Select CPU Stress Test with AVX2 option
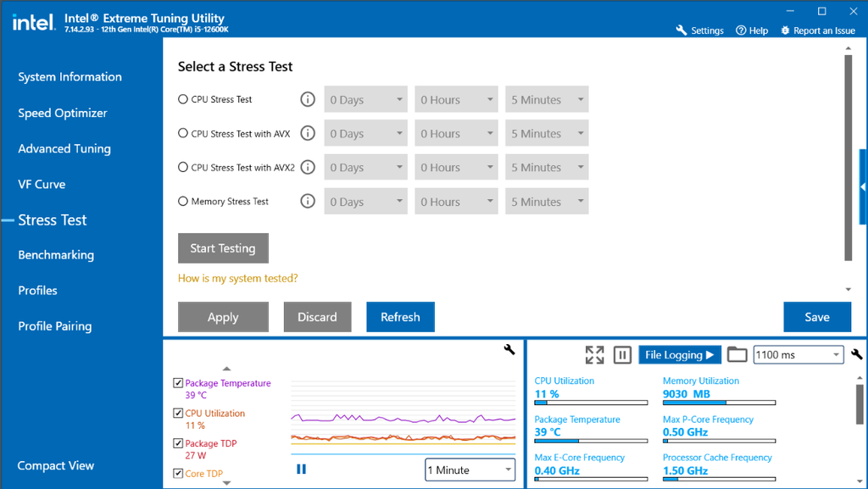This screenshot has height=489, width=868. [x=183, y=167]
